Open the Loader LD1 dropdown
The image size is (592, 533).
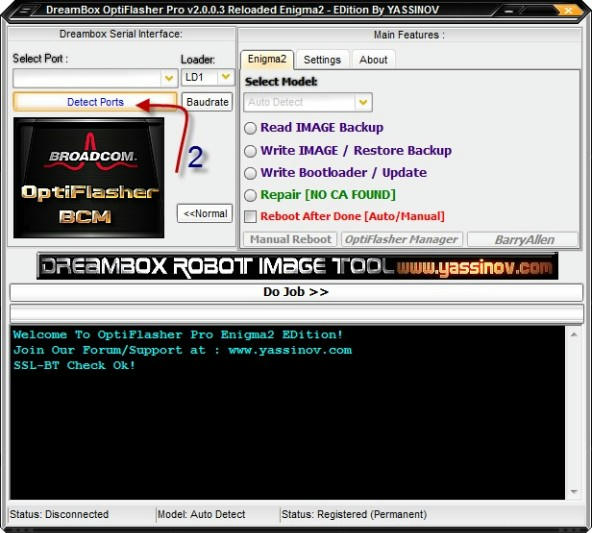226,77
